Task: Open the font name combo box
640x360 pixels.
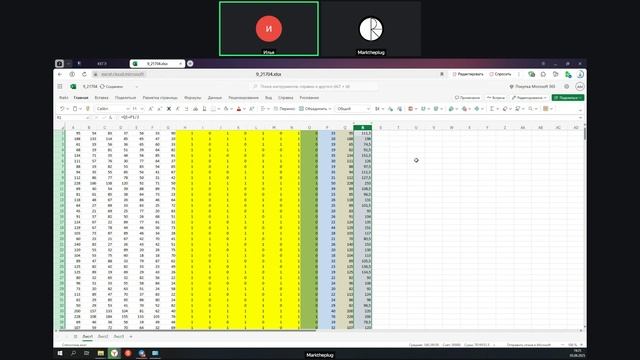Action: point(113,109)
